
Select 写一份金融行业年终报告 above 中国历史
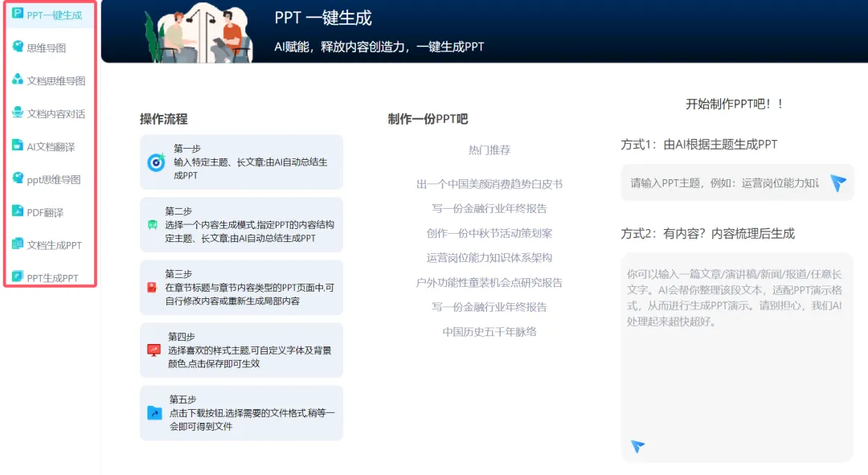[x=489, y=307]
